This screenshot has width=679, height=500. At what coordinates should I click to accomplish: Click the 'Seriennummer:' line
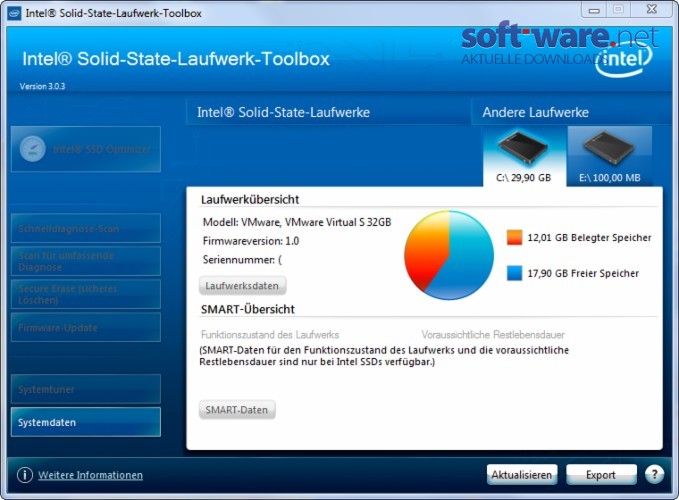(242, 260)
